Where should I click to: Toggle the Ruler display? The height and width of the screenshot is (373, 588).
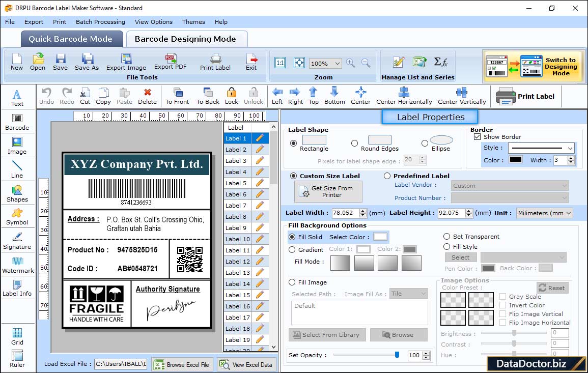tap(17, 359)
